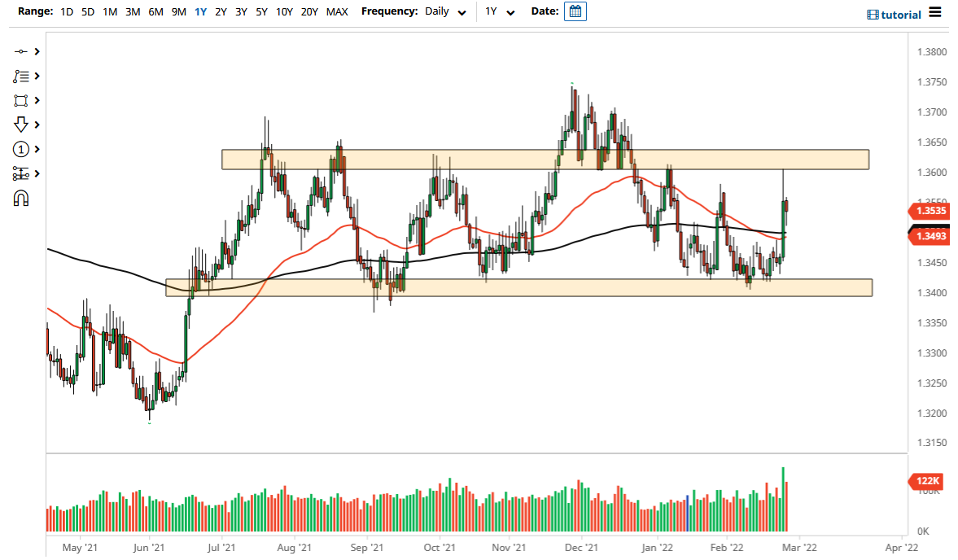
Task: Click the 1.3800 price axis label
Action: click(932, 52)
